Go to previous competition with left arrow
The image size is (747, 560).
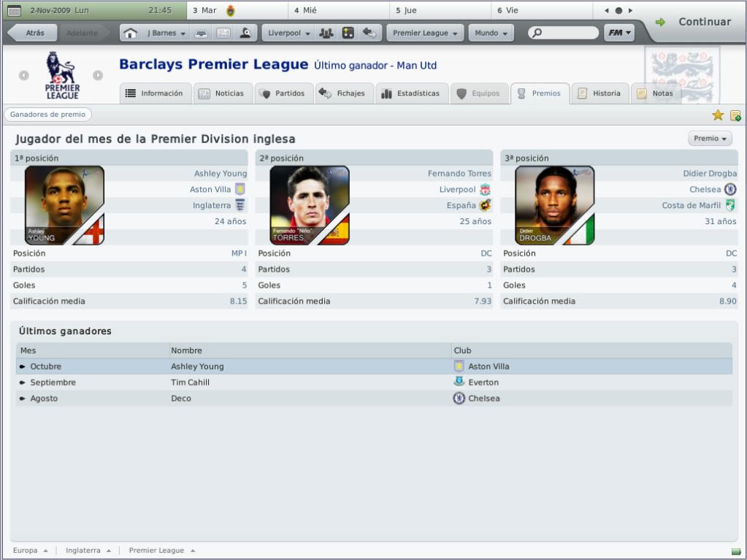24,75
